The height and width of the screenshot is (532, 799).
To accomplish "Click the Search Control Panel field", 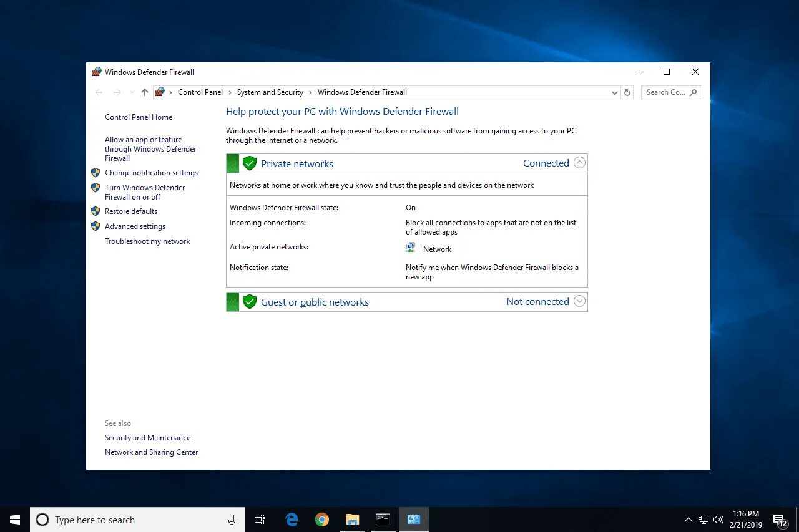I will pos(671,92).
